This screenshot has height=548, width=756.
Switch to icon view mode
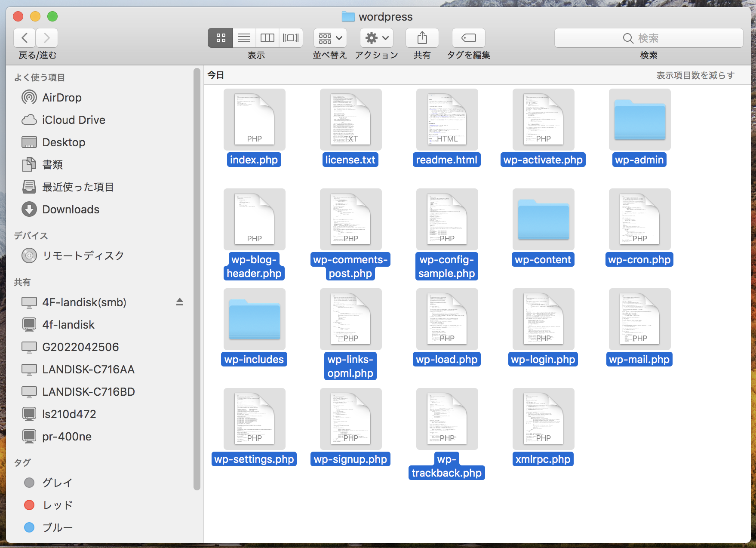click(221, 38)
